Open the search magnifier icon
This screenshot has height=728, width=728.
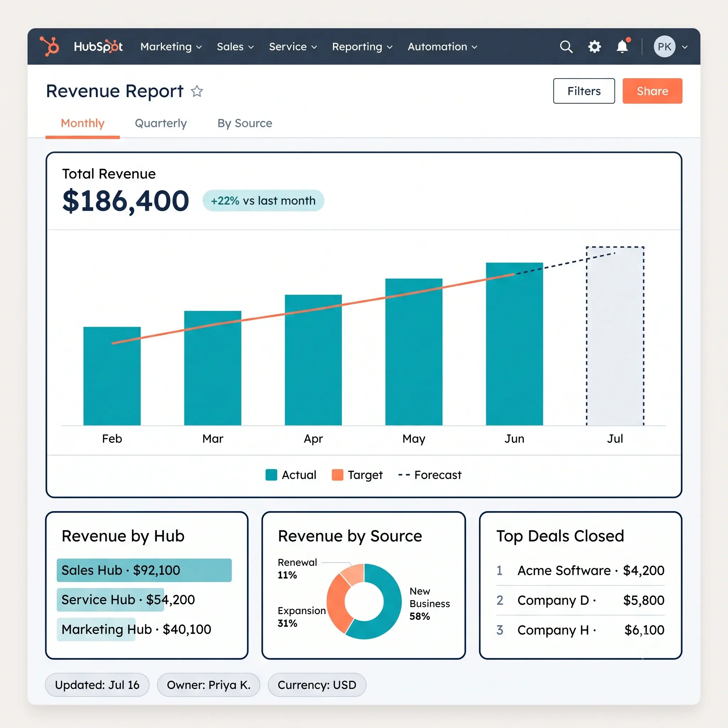566,47
